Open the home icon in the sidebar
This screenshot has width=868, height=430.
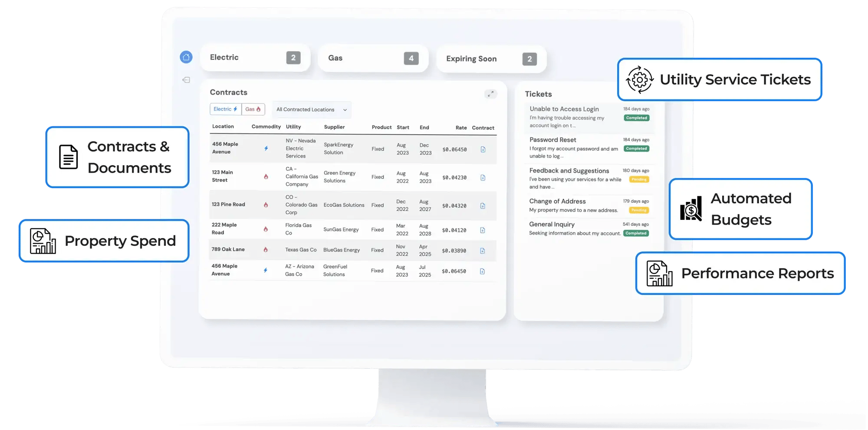pyautogui.click(x=186, y=57)
